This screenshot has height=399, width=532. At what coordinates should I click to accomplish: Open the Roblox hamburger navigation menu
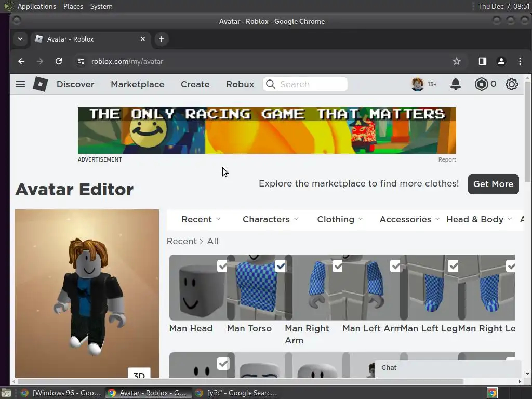pos(20,84)
